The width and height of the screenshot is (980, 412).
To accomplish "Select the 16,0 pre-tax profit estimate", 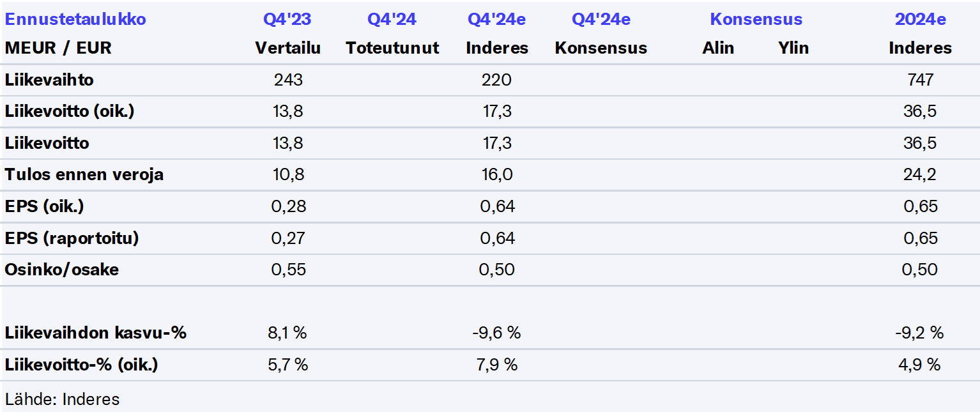I will point(497,174).
